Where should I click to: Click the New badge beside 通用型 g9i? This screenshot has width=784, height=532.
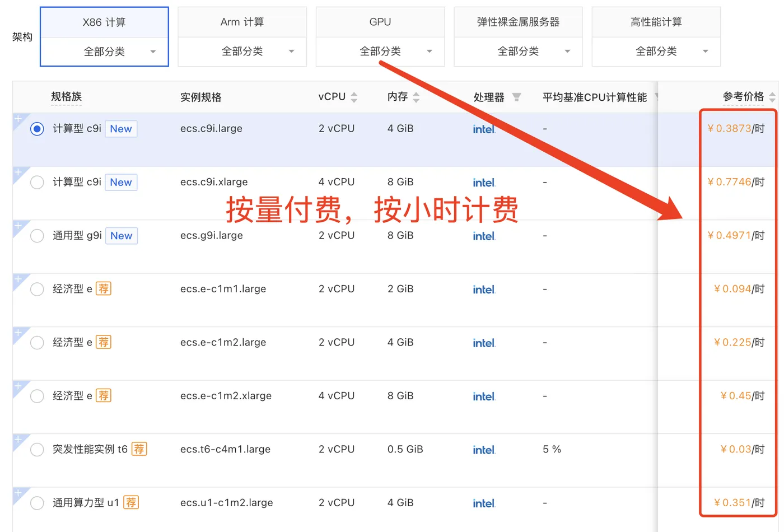122,236
